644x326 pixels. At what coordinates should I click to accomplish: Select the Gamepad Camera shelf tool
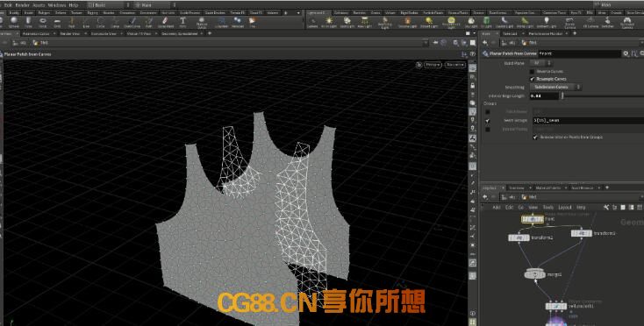pyautogui.click(x=627, y=23)
